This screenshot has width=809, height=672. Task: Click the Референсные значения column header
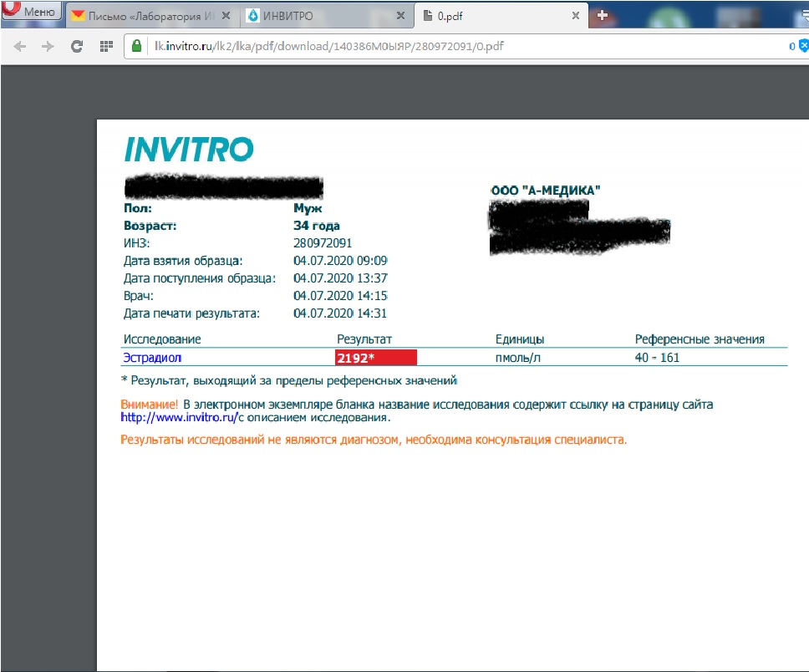(700, 339)
